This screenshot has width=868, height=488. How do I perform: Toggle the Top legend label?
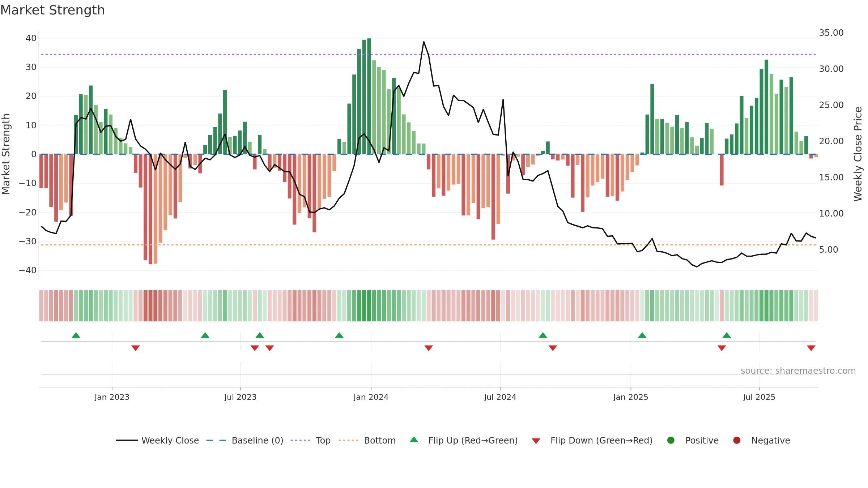(323, 440)
